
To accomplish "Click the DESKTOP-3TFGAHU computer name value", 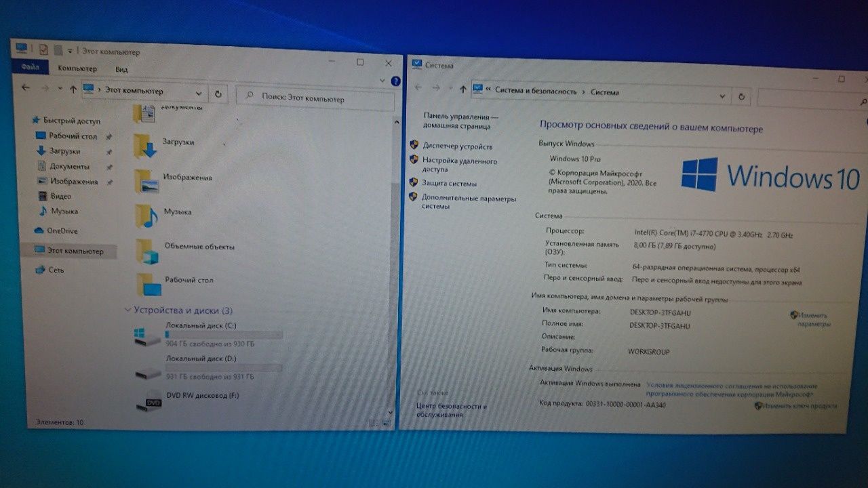I will (660, 312).
